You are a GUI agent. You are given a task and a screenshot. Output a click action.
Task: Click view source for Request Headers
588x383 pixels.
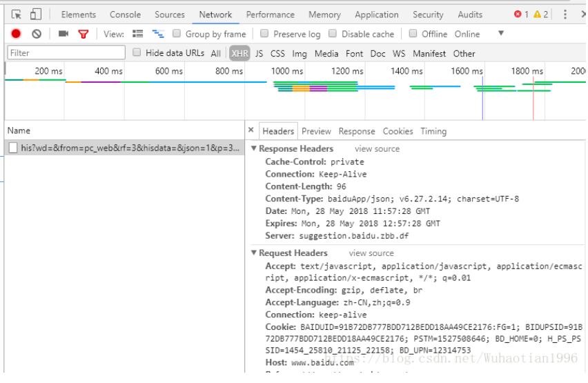coord(371,253)
